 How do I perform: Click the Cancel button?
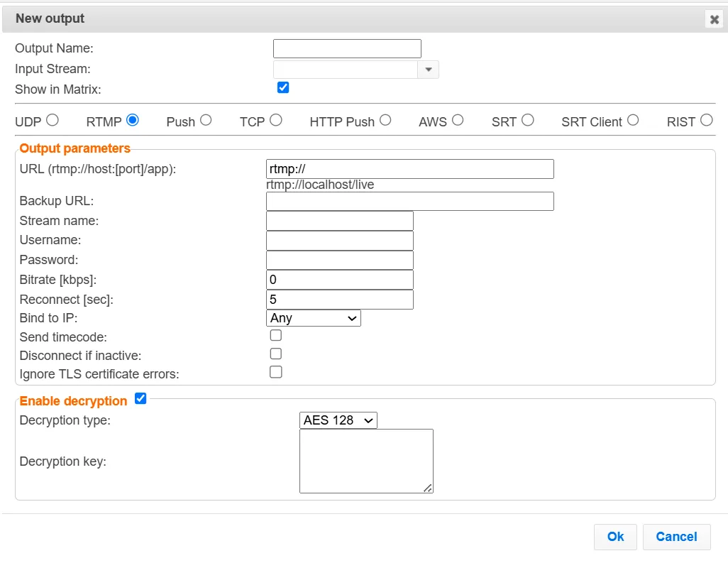tap(676, 537)
